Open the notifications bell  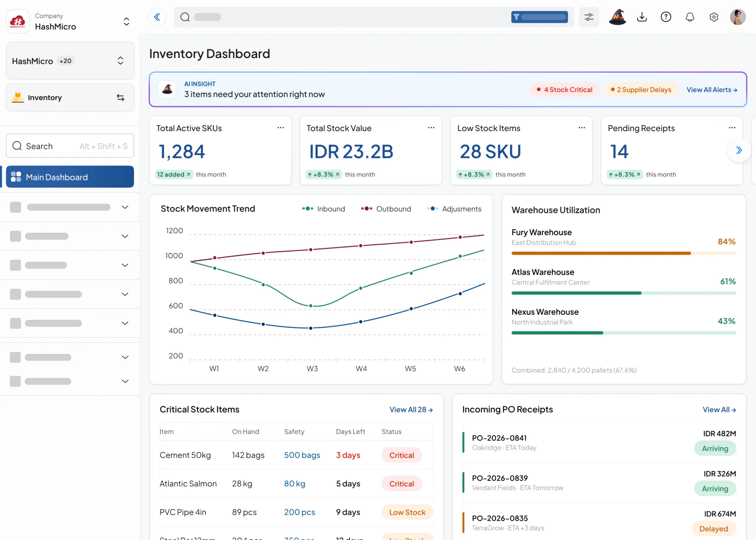[690, 17]
